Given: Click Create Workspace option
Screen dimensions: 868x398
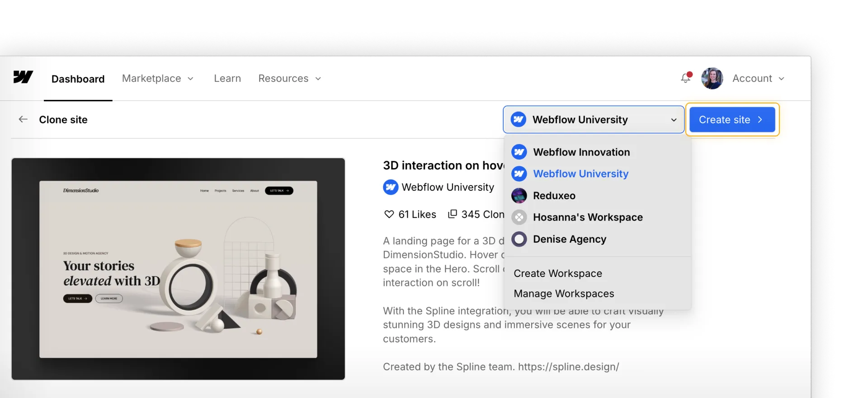Looking at the screenshot, I should click(x=558, y=273).
